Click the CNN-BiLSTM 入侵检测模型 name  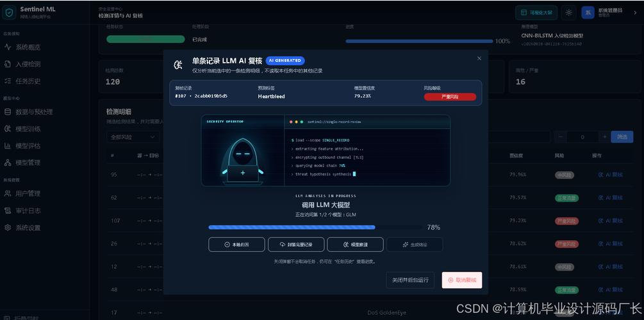pos(552,36)
